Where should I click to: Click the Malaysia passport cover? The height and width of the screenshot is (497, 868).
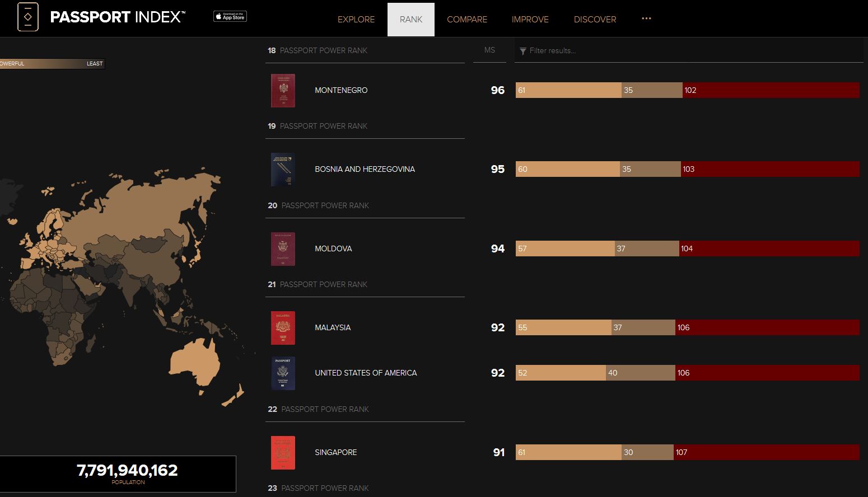coord(283,328)
